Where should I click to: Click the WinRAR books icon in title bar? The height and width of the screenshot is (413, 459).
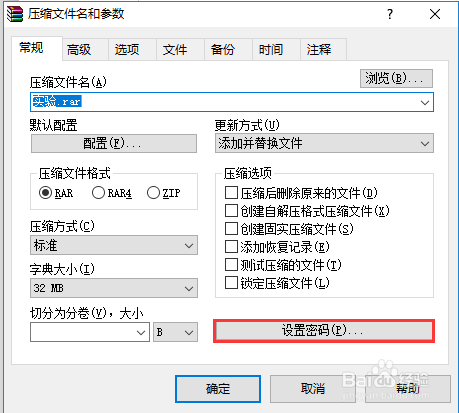(15, 14)
